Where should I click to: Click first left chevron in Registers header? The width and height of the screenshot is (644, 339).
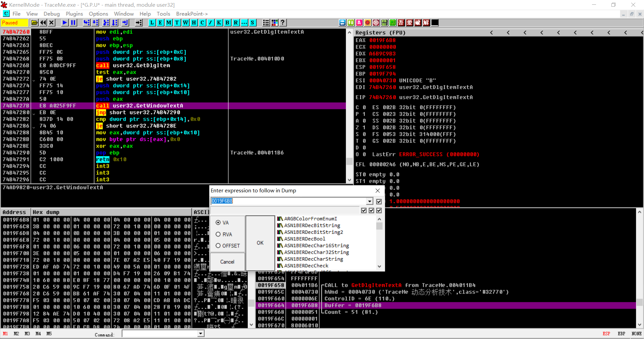(x=491, y=33)
